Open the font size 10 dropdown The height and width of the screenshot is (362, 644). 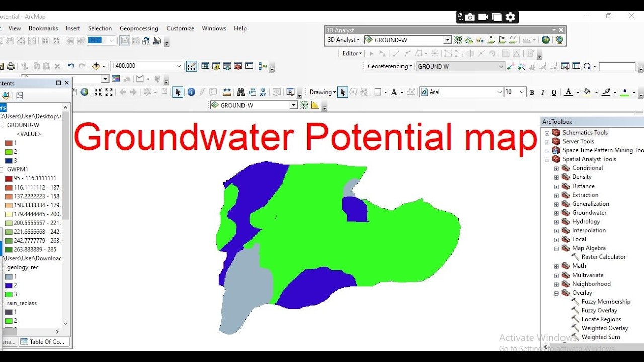point(522,92)
